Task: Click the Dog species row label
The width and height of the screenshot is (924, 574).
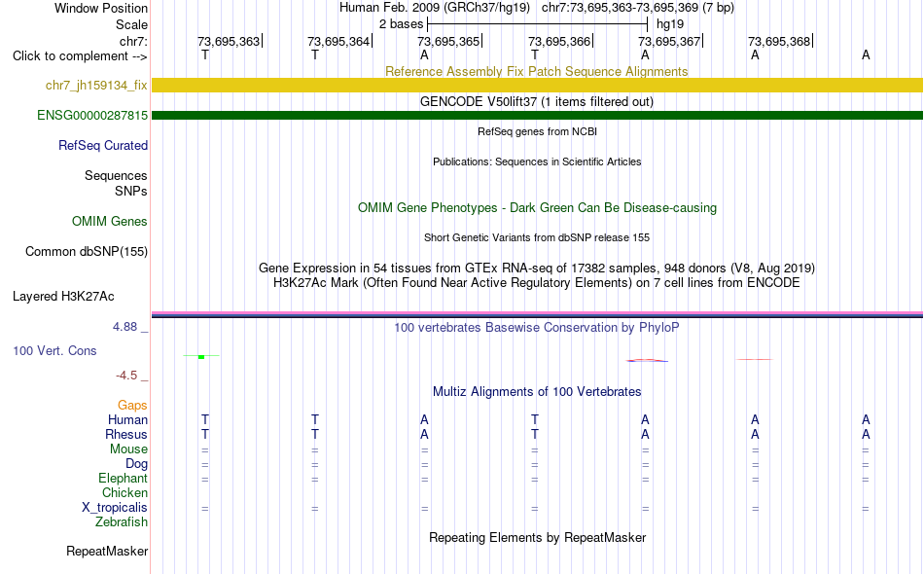Action: pyautogui.click(x=136, y=464)
